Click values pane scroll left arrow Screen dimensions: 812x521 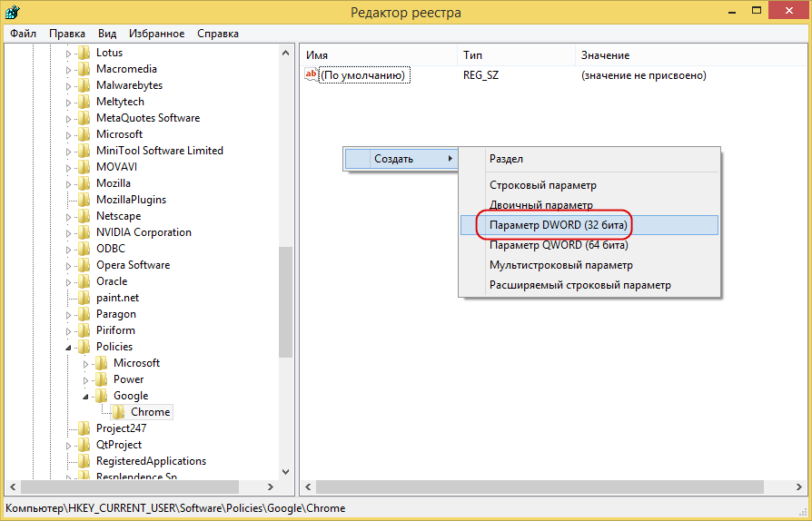coord(308,487)
